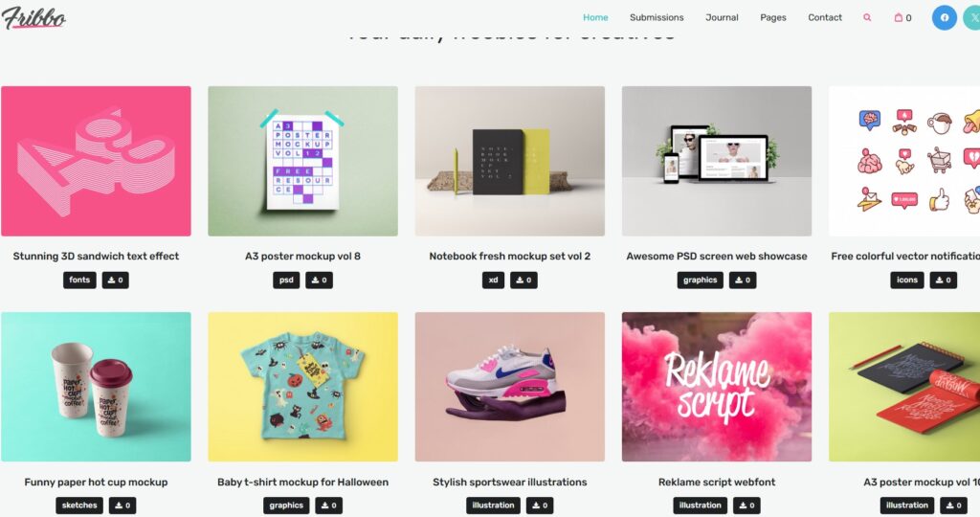
Task: Select the sketches category tag
Action: pyautogui.click(x=79, y=506)
